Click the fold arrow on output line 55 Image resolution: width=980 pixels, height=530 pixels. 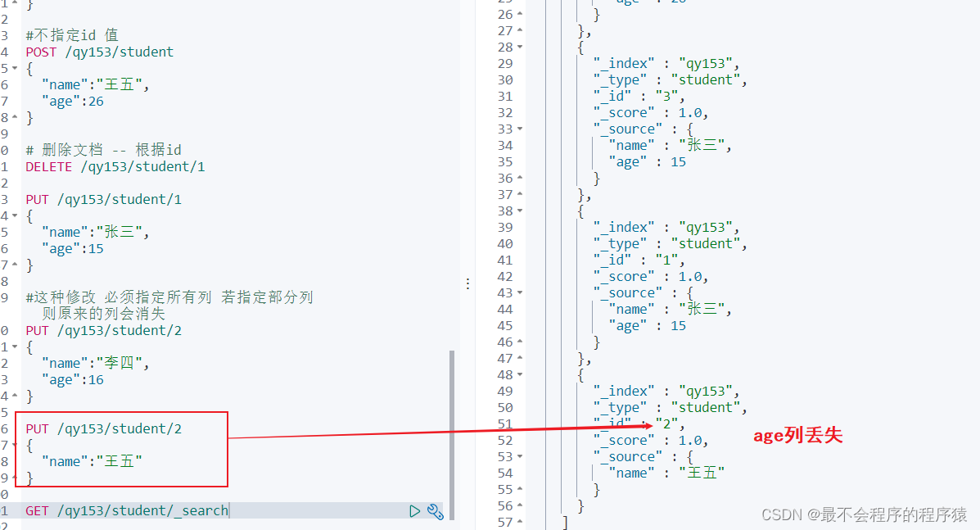point(520,489)
